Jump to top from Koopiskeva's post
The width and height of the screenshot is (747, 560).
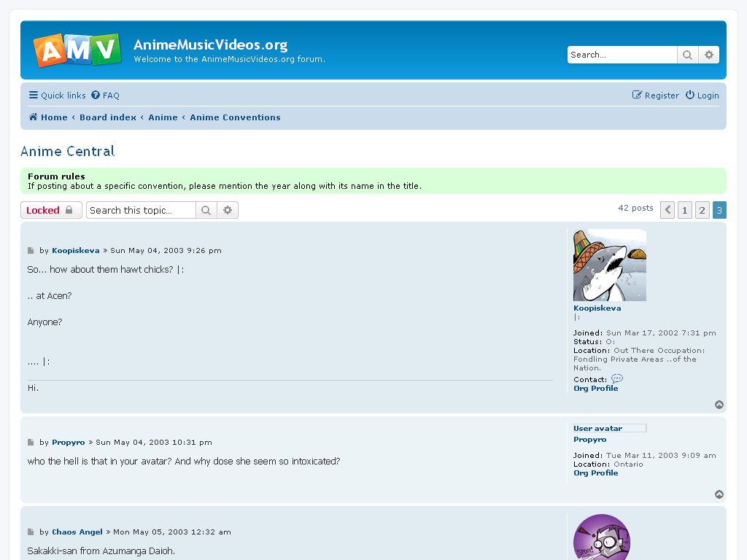719,405
